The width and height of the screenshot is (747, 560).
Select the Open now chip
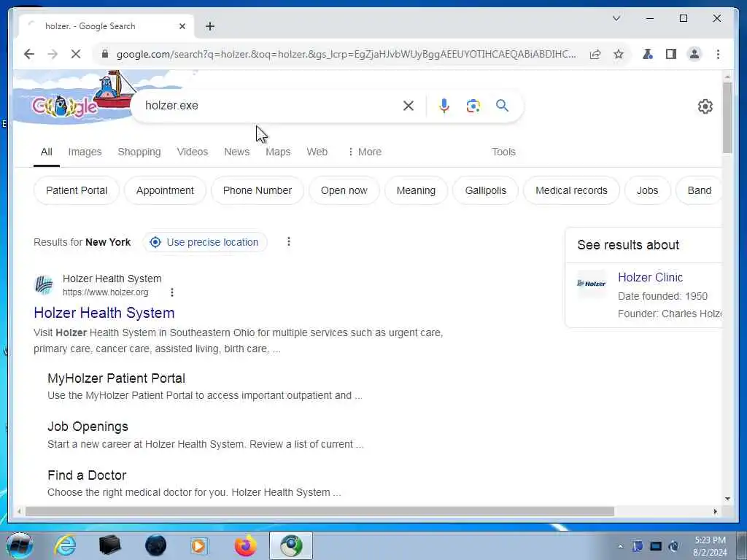[x=344, y=190]
